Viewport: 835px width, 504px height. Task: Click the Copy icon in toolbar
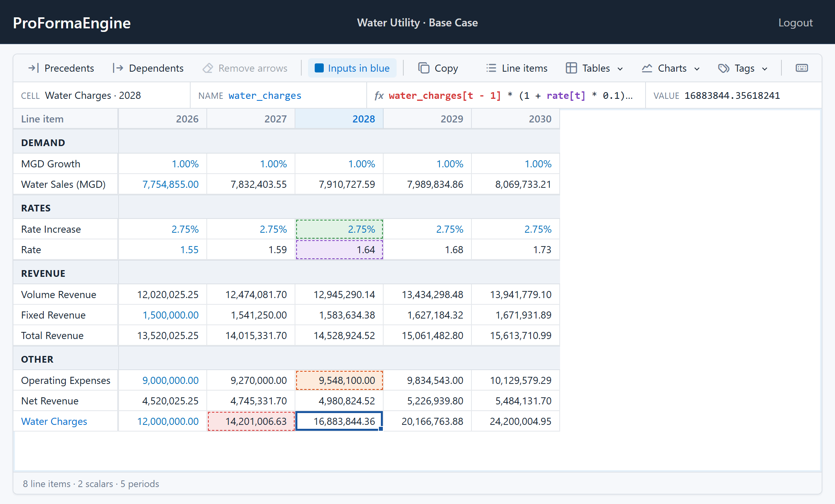click(x=424, y=68)
